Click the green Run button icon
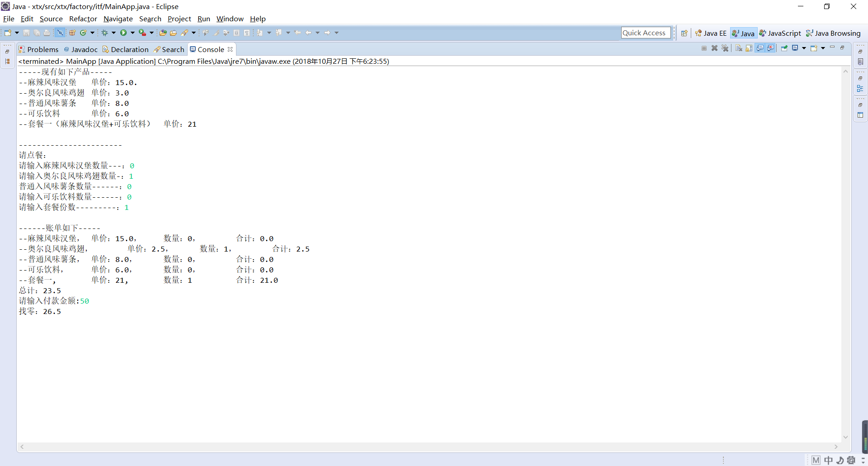 tap(123, 33)
